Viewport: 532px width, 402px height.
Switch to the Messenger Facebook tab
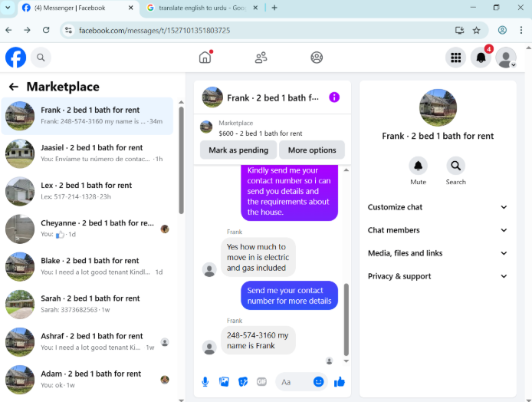click(77, 8)
